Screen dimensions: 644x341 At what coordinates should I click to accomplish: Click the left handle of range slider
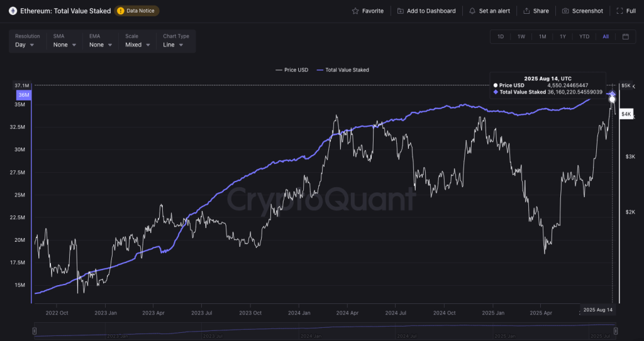click(x=35, y=330)
